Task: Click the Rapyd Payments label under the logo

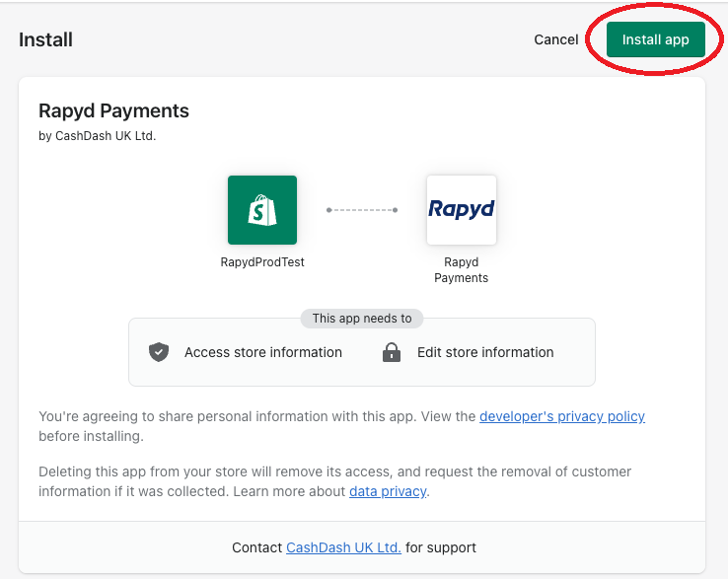Action: tap(461, 270)
